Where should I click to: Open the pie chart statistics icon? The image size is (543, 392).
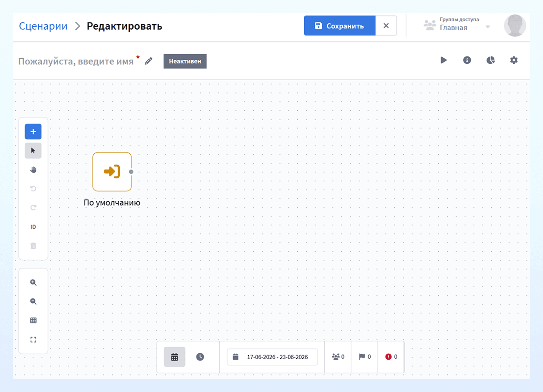(x=490, y=60)
